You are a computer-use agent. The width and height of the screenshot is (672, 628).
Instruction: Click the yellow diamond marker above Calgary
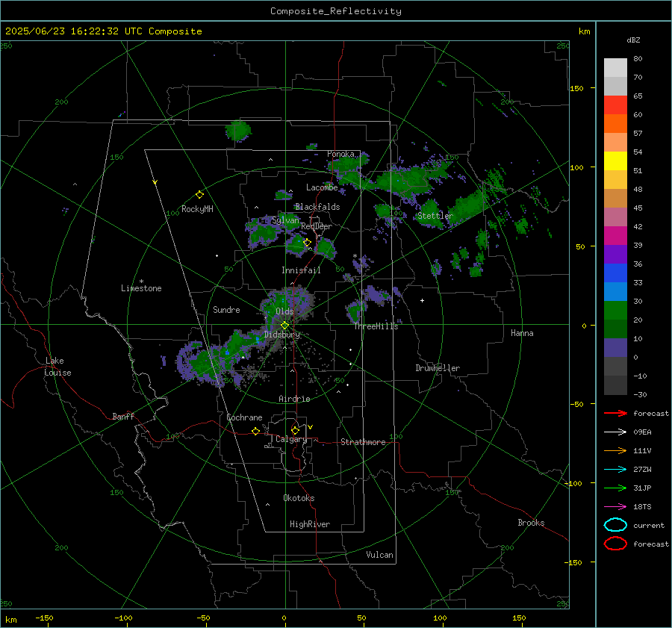295,430
